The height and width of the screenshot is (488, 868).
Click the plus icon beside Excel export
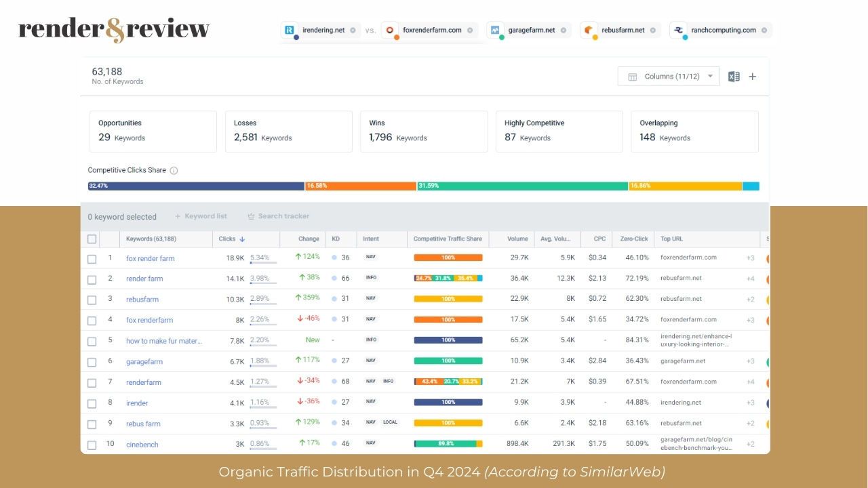(x=752, y=77)
